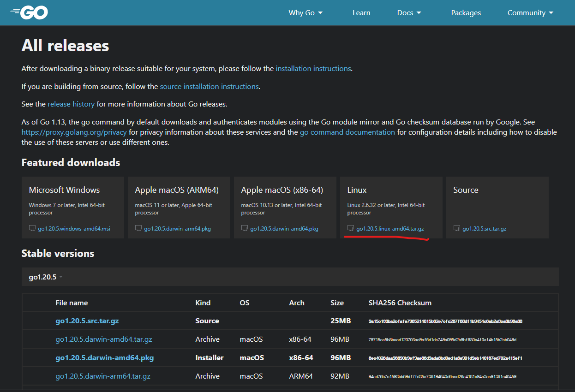Click the OS column header
The height and width of the screenshot is (392, 575).
tap(245, 303)
